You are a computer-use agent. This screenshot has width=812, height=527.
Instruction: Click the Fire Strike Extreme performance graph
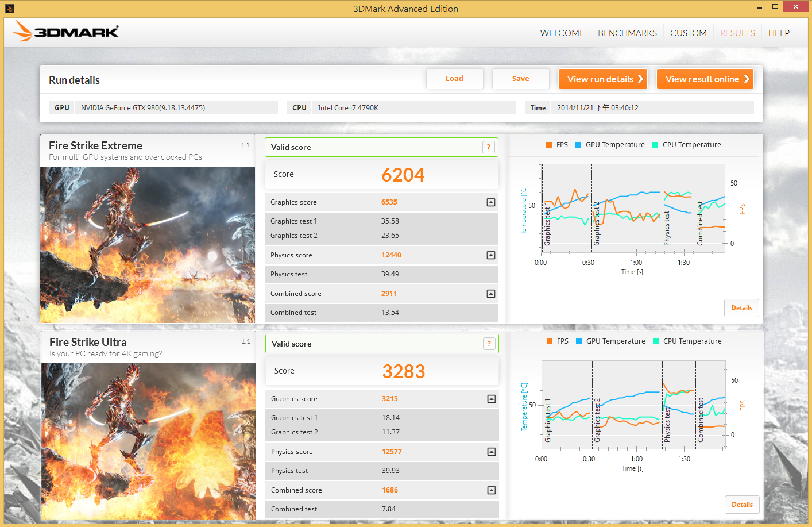pyautogui.click(x=633, y=208)
